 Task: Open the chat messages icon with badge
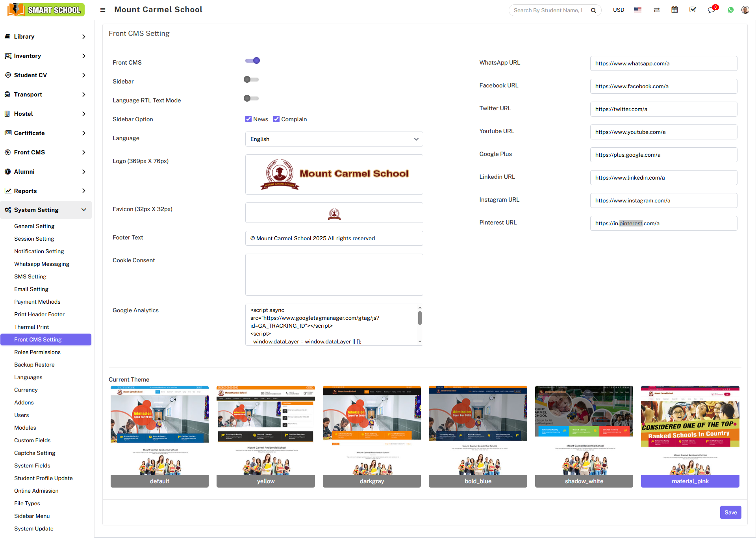click(711, 10)
